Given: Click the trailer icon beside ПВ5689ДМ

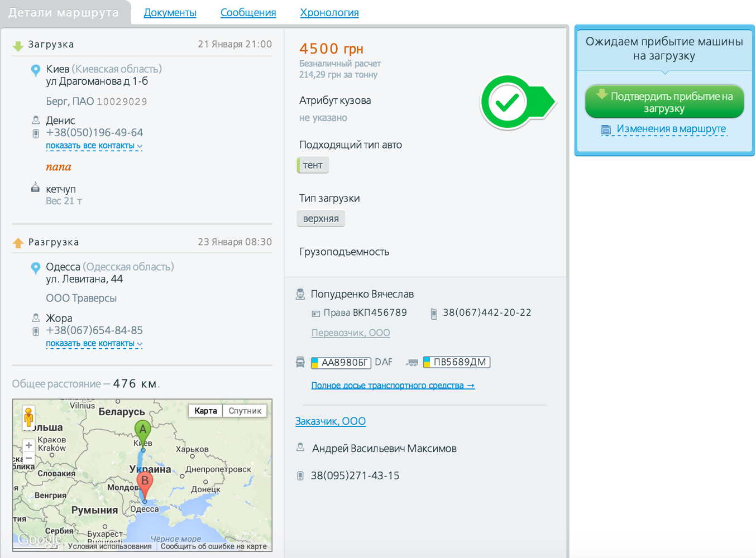Looking at the screenshot, I should [412, 363].
